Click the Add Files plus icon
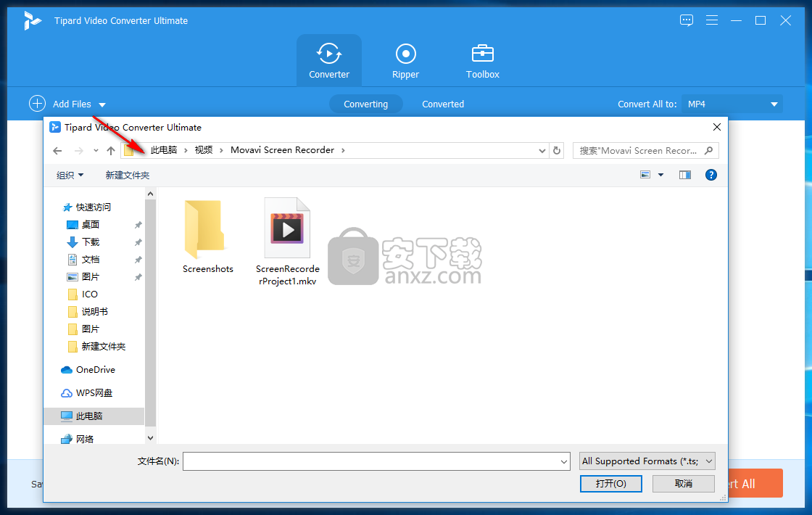Image resolution: width=812 pixels, height=515 pixels. click(x=37, y=104)
